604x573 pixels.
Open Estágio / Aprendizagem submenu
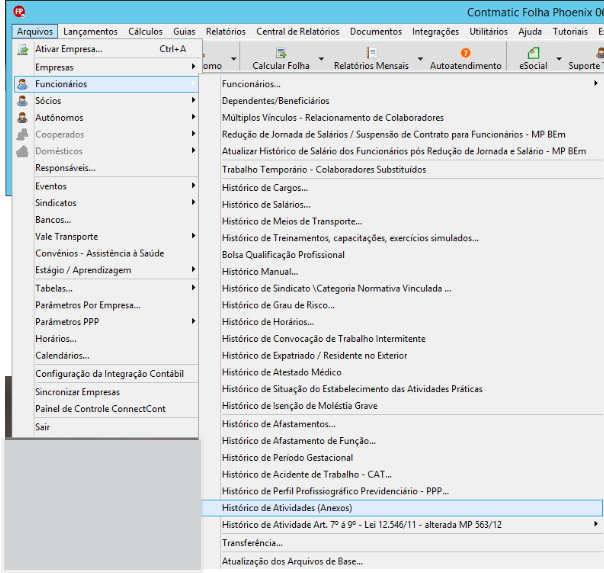106,270
